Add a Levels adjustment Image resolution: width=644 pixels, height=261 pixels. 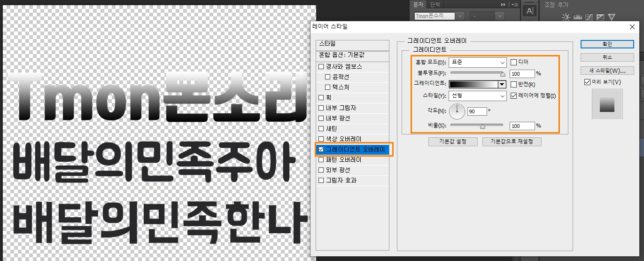[578, 17]
